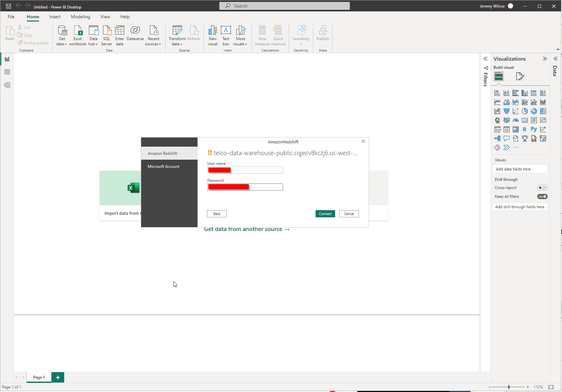Image resolution: width=562 pixels, height=392 pixels.
Task: Open the Modeling ribbon tab
Action: click(81, 17)
